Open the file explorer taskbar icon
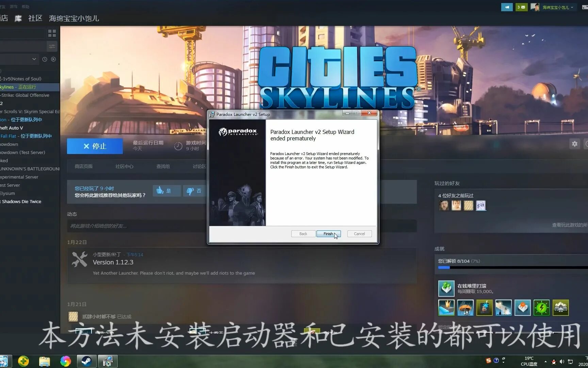The height and width of the screenshot is (368, 588). click(45, 361)
